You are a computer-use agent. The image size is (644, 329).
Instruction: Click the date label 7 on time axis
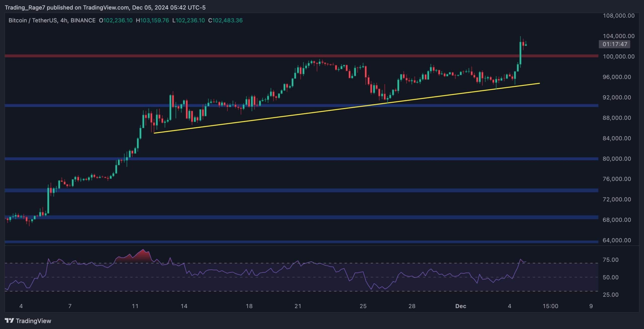coord(70,306)
